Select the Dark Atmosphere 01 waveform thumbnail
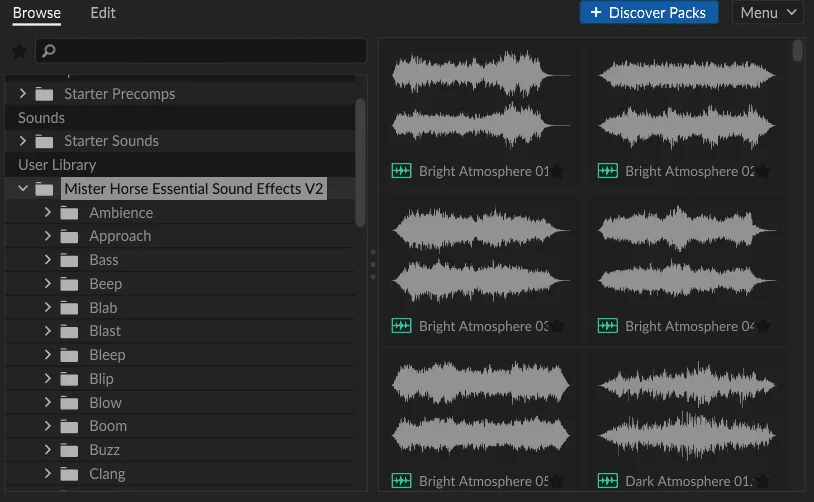The height and width of the screenshot is (502, 814). [x=687, y=410]
